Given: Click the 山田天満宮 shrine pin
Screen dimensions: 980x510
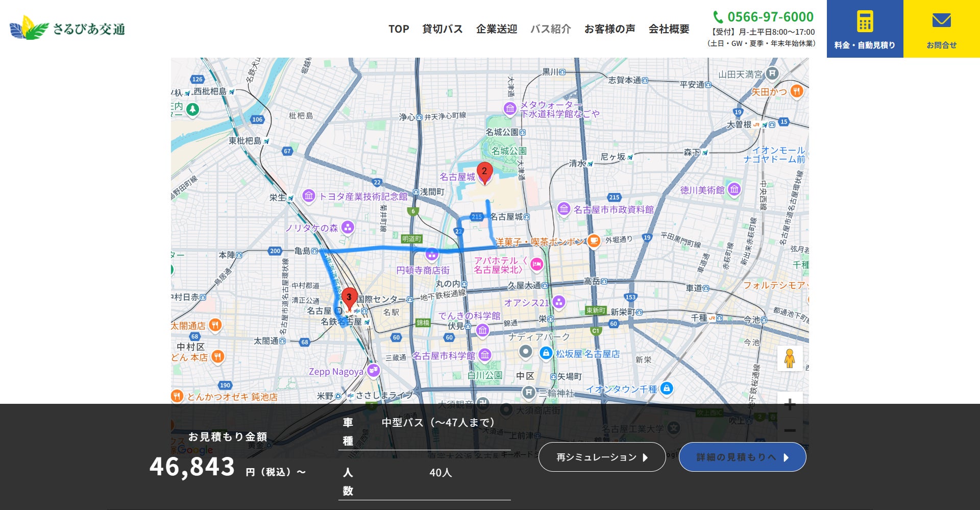Looking at the screenshot, I should [x=772, y=74].
